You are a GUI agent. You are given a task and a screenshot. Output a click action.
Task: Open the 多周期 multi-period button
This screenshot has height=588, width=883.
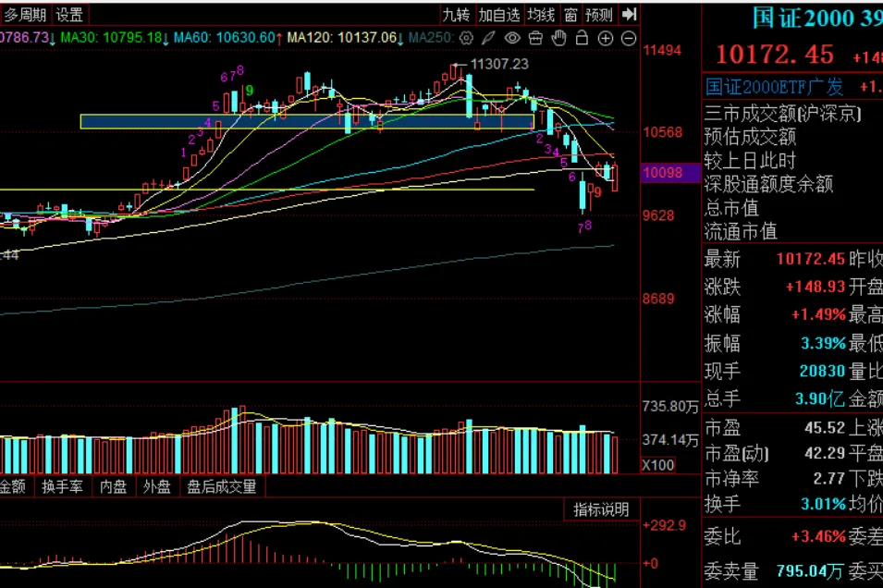coord(25,15)
